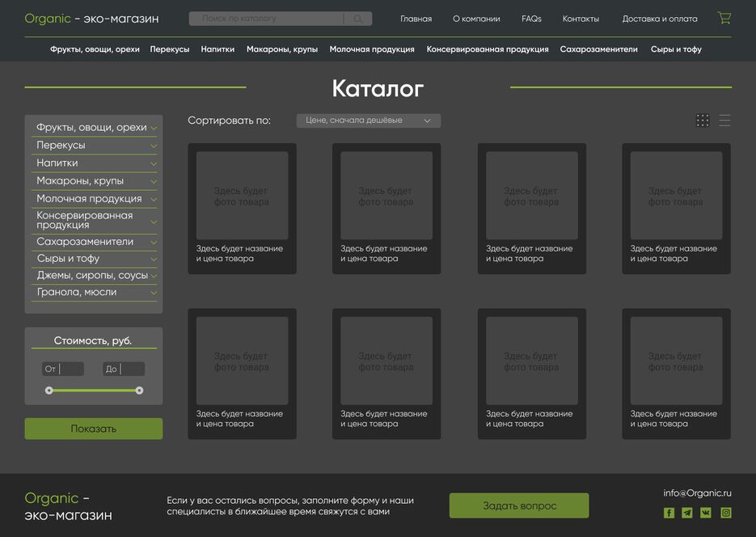Expand Джемы, сиропы, соусы sidebar chevron
Screen dimensions: 756x537
154,277
